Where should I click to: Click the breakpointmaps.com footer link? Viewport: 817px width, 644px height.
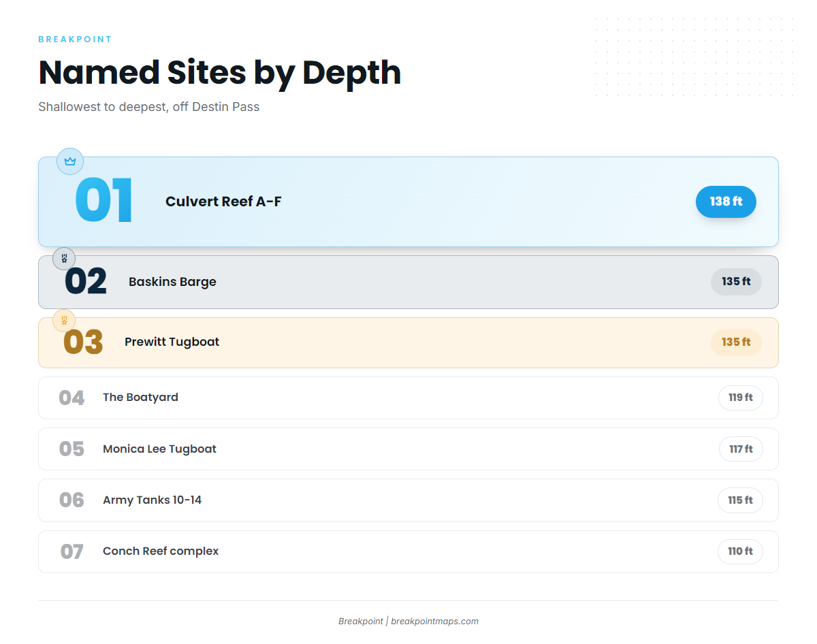click(x=434, y=621)
